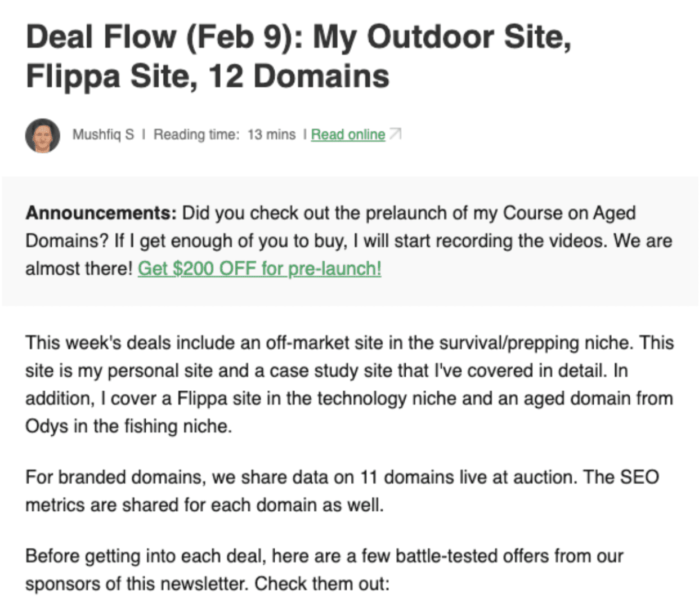Click the author name "Mushfiq S"
699x616 pixels.
(x=103, y=135)
